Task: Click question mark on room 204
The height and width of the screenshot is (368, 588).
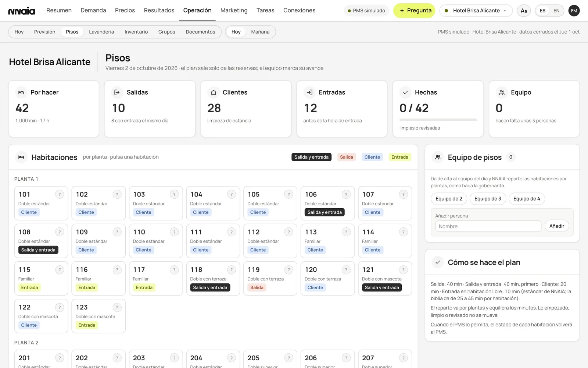Action: (x=232, y=358)
